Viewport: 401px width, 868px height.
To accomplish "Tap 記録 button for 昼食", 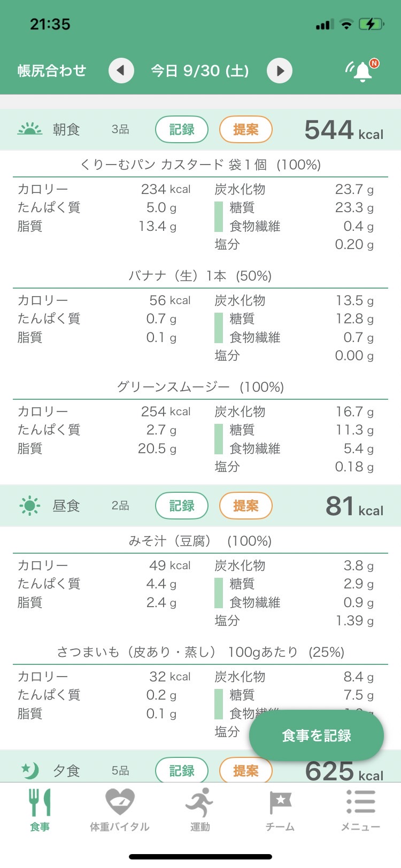I will (182, 506).
